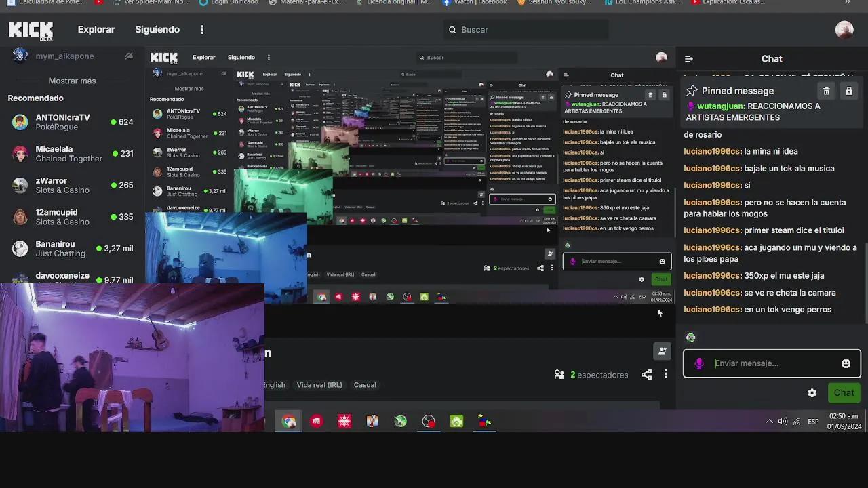Open the Siguiendo page
Screen dimensions: 868x488
(157, 30)
